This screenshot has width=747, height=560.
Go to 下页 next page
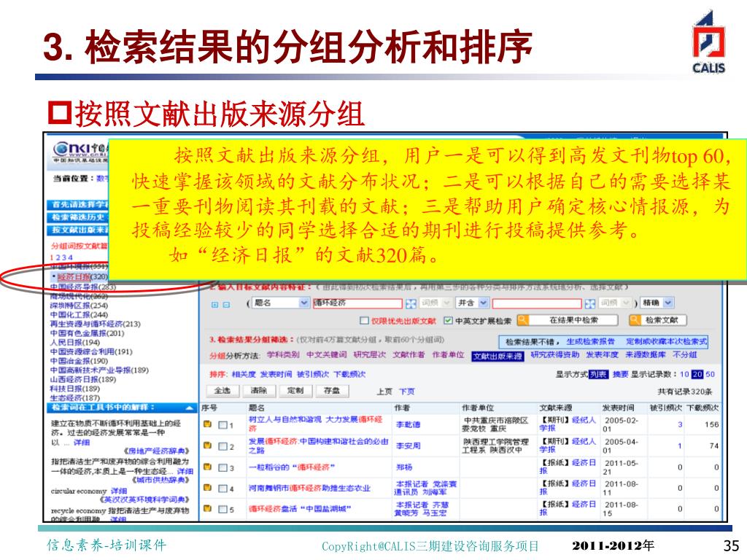click(406, 392)
